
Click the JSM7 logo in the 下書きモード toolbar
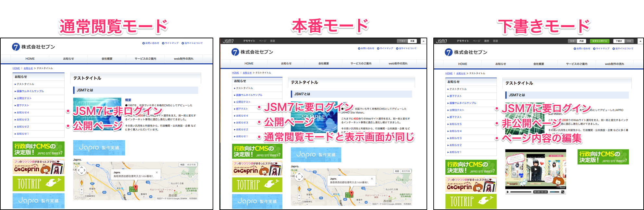(x=441, y=41)
